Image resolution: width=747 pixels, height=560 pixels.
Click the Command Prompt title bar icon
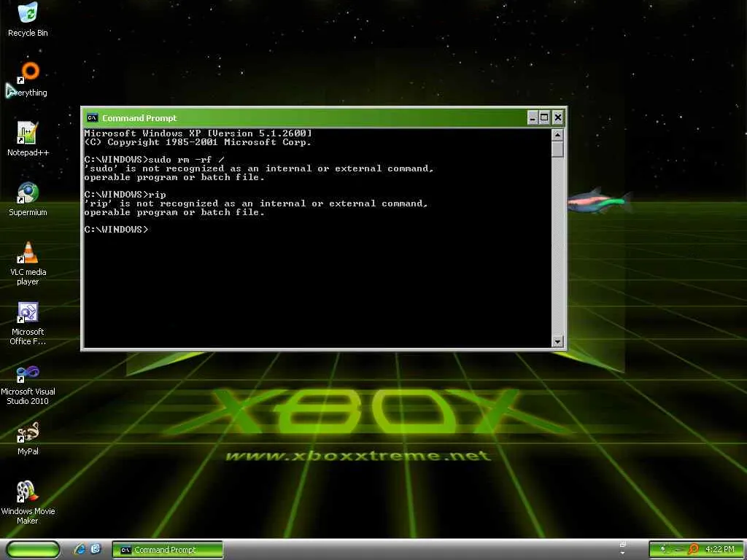point(93,117)
